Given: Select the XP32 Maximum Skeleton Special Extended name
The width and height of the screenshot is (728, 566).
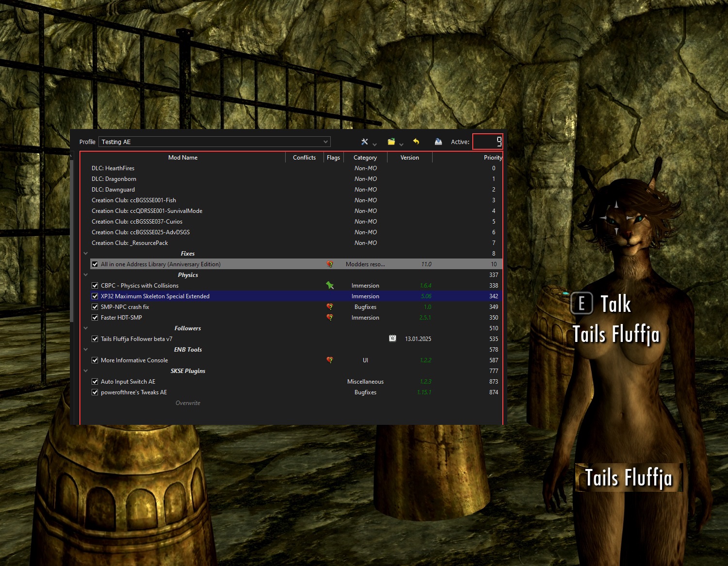Looking at the screenshot, I should pyautogui.click(x=155, y=296).
